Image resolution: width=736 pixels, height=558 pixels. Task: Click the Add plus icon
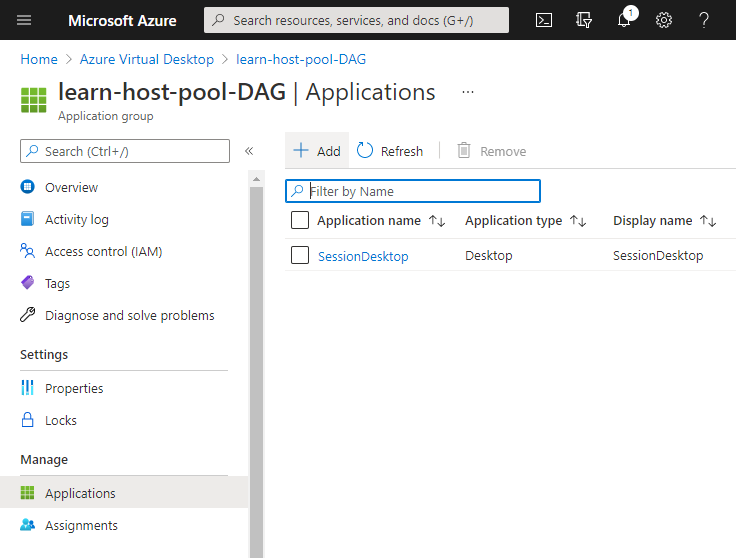click(301, 151)
